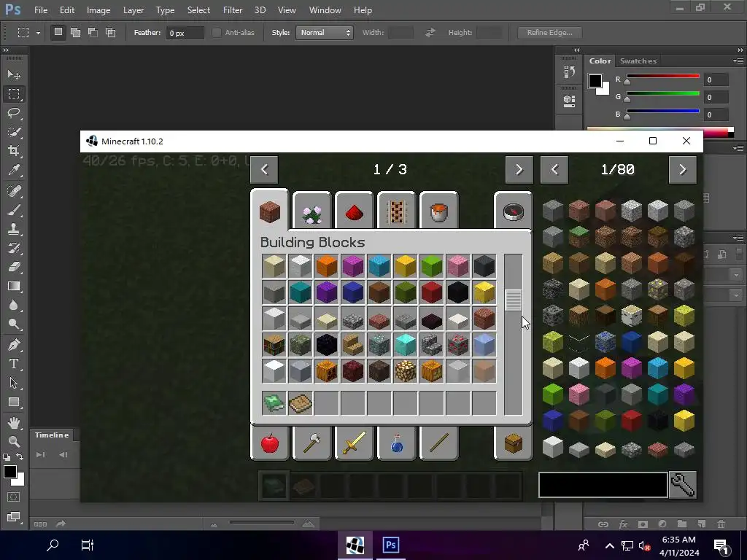Open the tool preset picker arrow
747x560 pixels.
click(x=38, y=33)
